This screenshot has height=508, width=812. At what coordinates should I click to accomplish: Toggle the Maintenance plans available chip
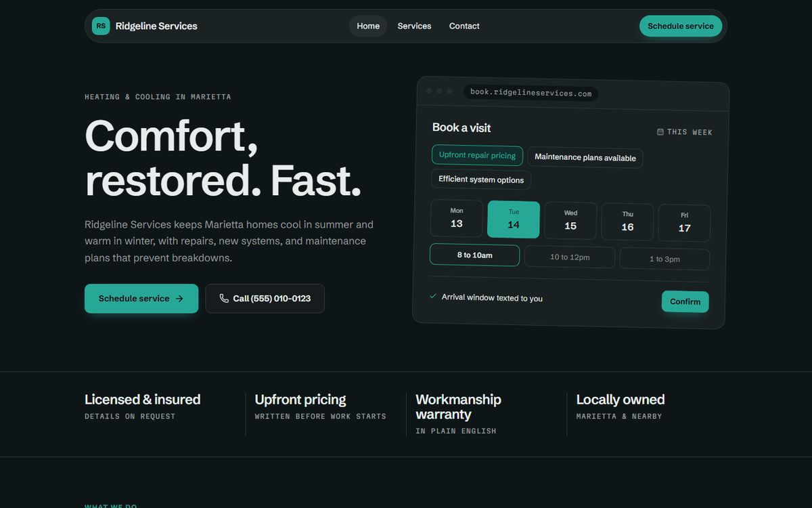pos(585,157)
